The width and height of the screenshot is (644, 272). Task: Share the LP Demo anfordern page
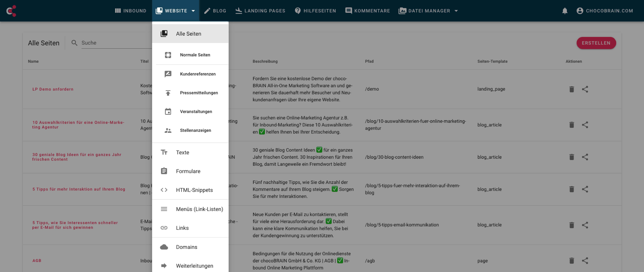pyautogui.click(x=585, y=89)
